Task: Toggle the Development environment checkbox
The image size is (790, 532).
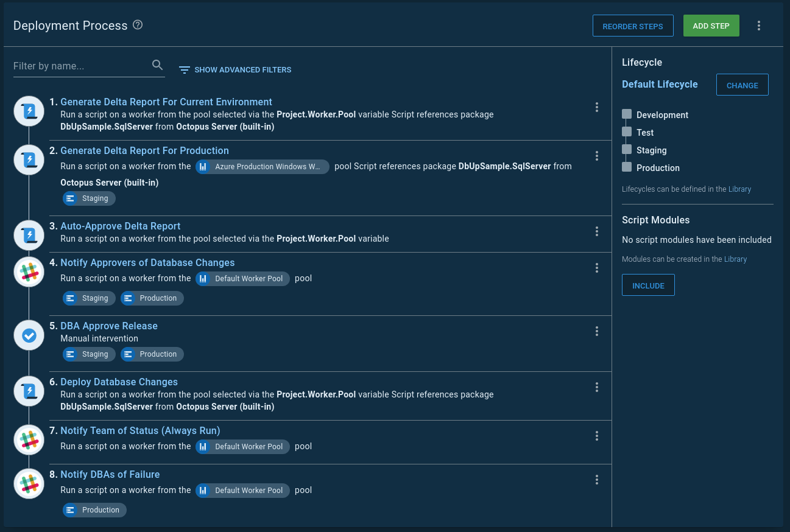Action: (x=627, y=114)
